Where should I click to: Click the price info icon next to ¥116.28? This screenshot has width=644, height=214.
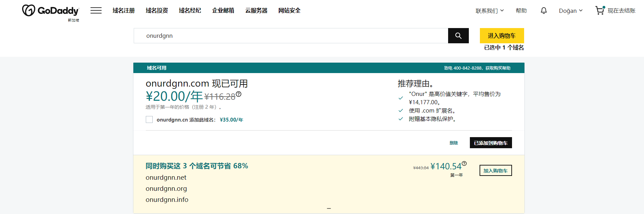[x=238, y=94]
